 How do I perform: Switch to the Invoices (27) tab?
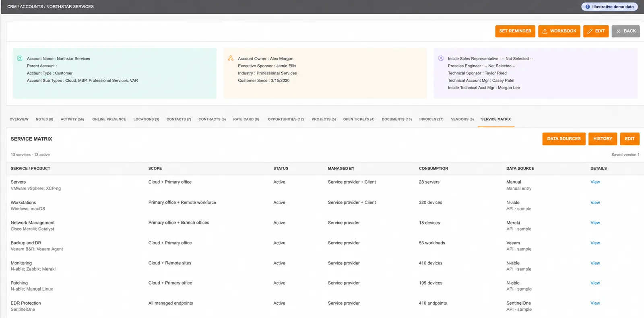click(x=431, y=119)
